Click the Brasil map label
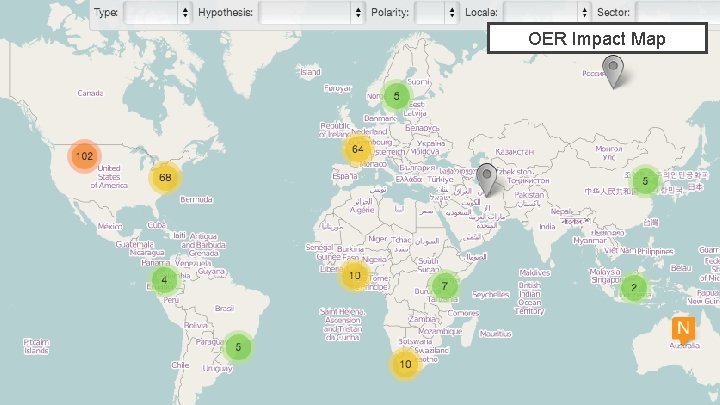 (x=224, y=308)
